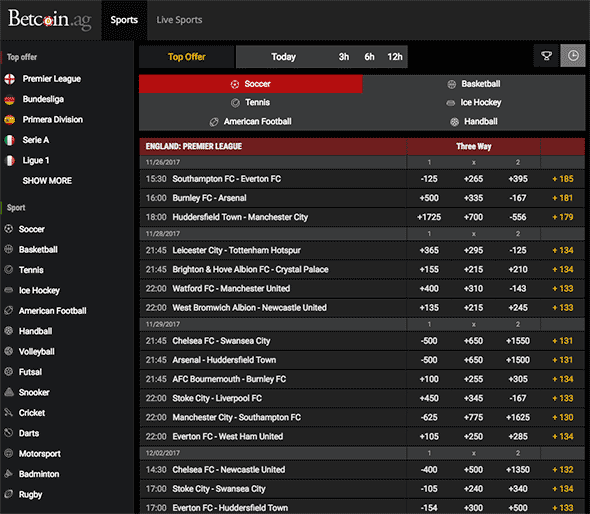
Task: Click the Handball icon in sidebar
Action: click(9, 331)
